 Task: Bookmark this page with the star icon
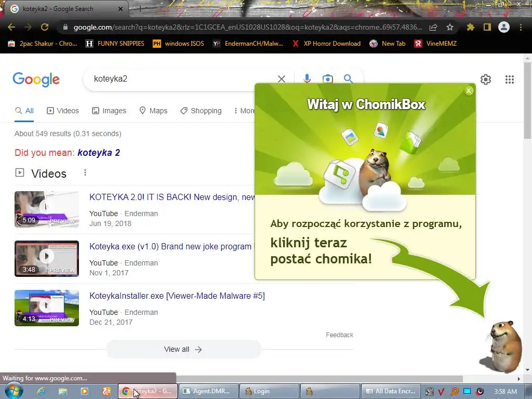(x=450, y=27)
